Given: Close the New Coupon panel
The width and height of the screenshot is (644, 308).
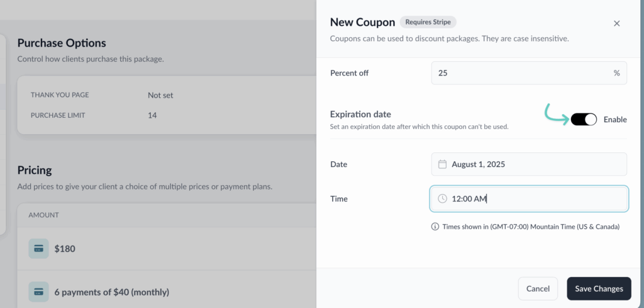Looking at the screenshot, I should point(616,23).
